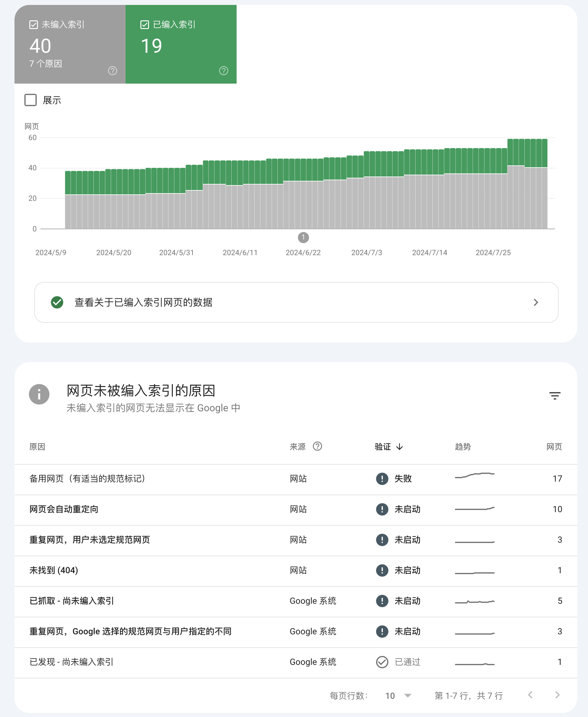Toggle the 已编入索引 checkbox
Viewport: 588px width, 717px height.
click(145, 25)
